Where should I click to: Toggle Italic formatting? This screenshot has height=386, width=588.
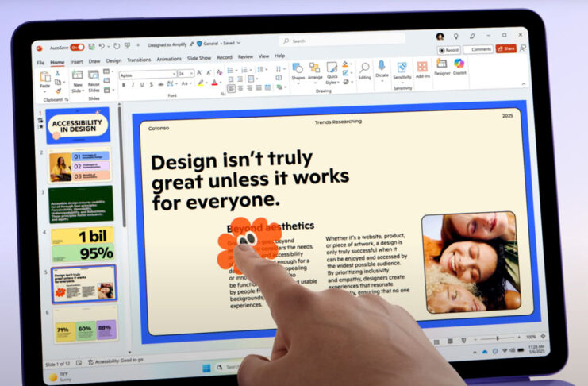tap(133, 85)
